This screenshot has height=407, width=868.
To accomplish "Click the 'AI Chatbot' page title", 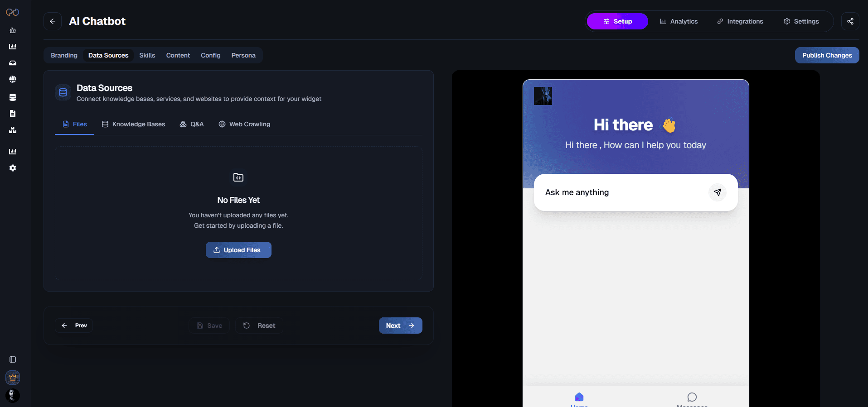I will [x=97, y=21].
